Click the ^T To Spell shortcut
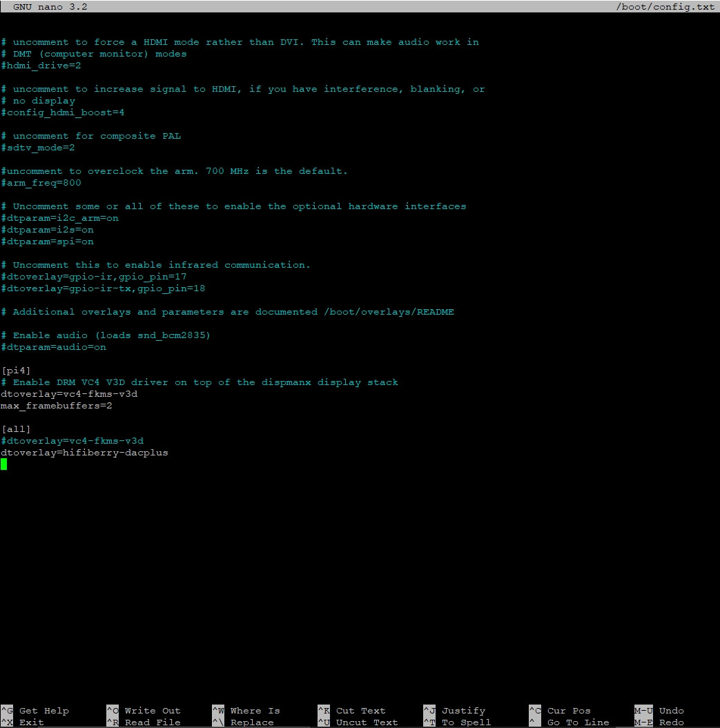 [457, 722]
